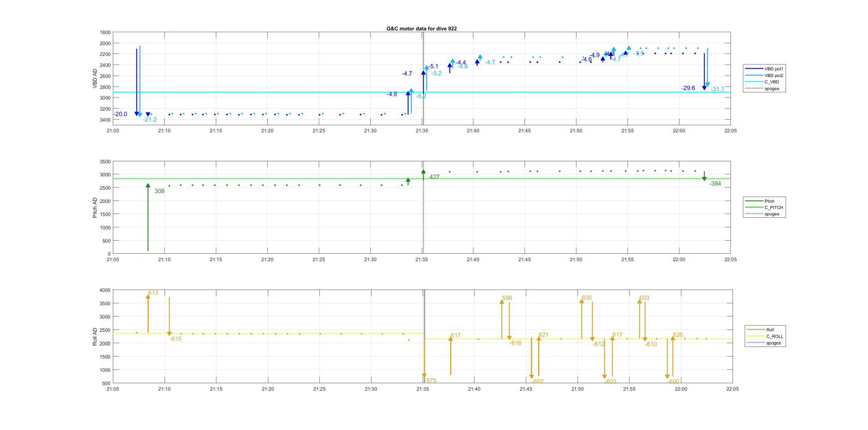Click the "427" pitch data label
This screenshot has width=868, height=430.
pos(434,177)
